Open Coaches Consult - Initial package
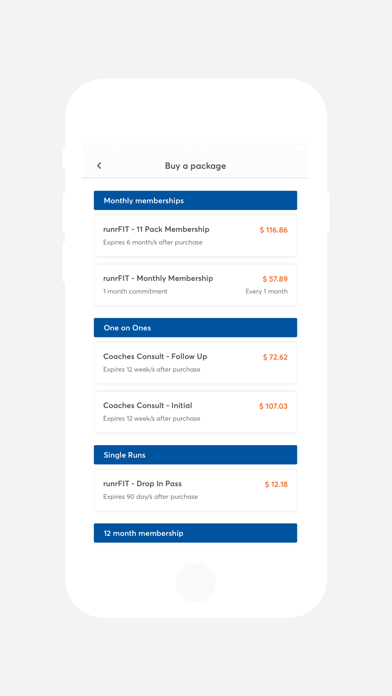This screenshot has width=392, height=696. click(x=195, y=411)
